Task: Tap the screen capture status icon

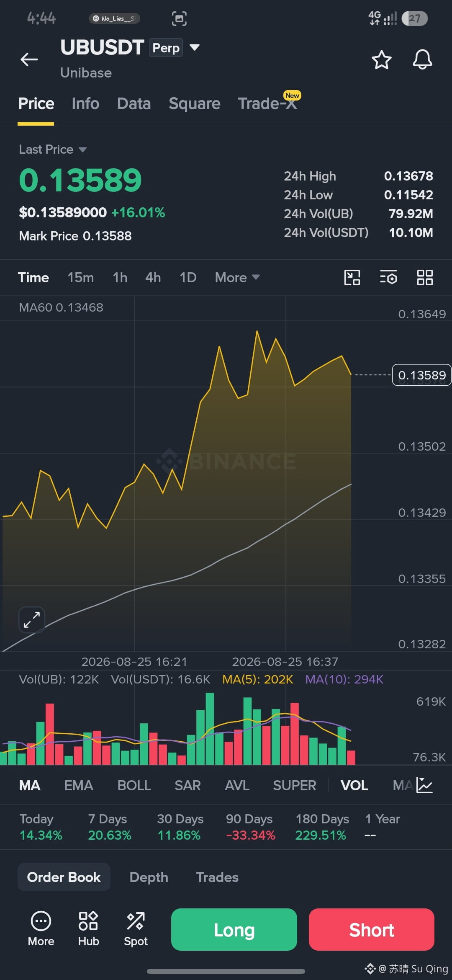Action: (179, 18)
